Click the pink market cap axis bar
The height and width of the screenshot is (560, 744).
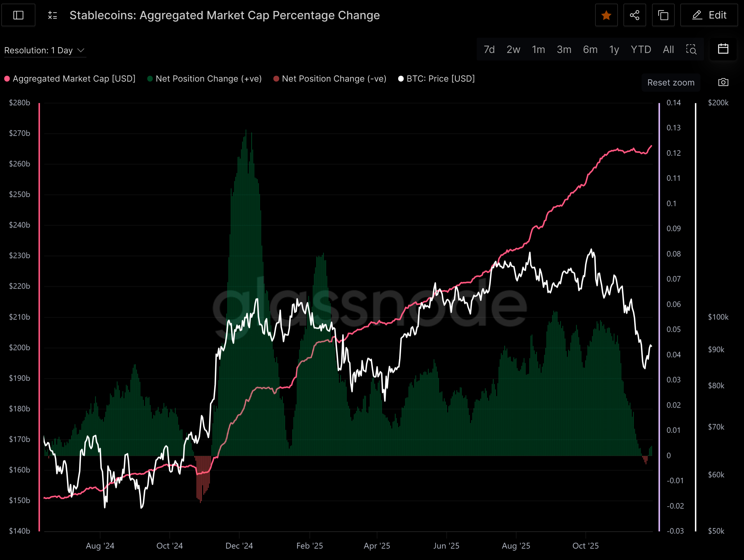coord(39,316)
